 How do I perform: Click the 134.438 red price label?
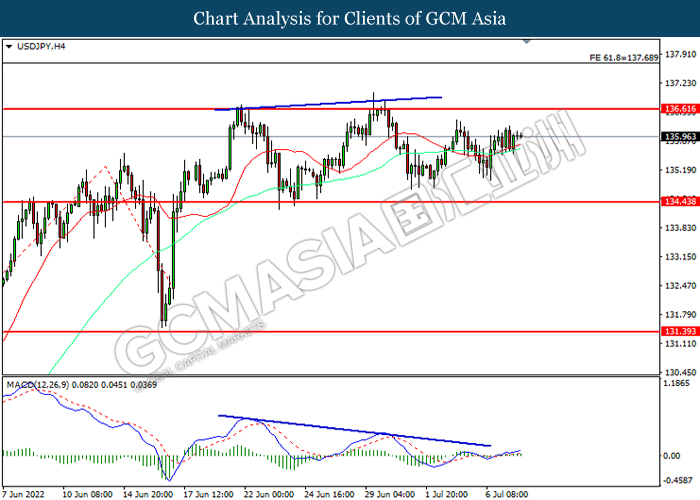[680, 202]
